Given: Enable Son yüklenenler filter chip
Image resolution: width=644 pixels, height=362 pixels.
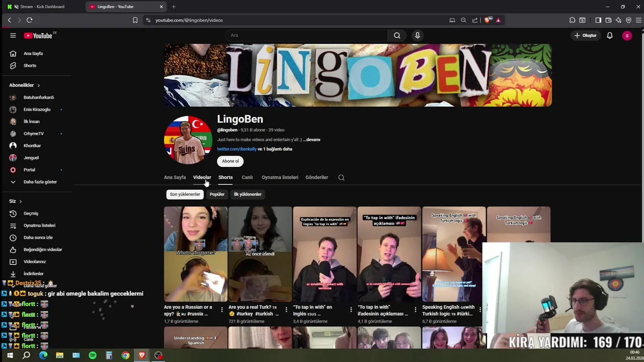Looking at the screenshot, I should 185,194.
